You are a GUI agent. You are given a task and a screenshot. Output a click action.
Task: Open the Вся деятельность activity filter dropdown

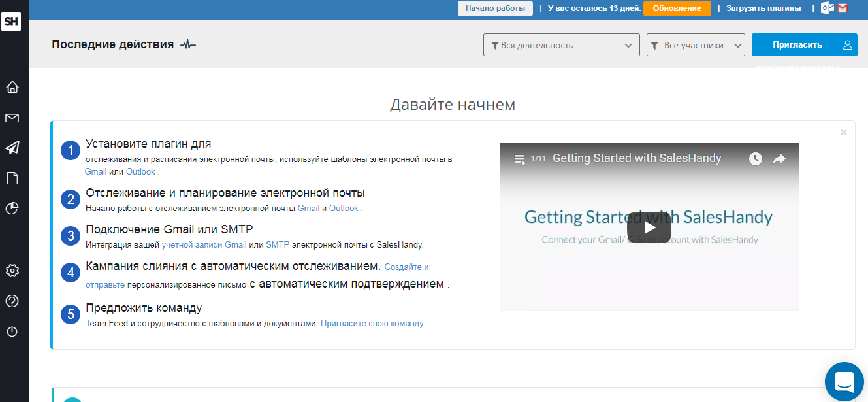tap(561, 45)
